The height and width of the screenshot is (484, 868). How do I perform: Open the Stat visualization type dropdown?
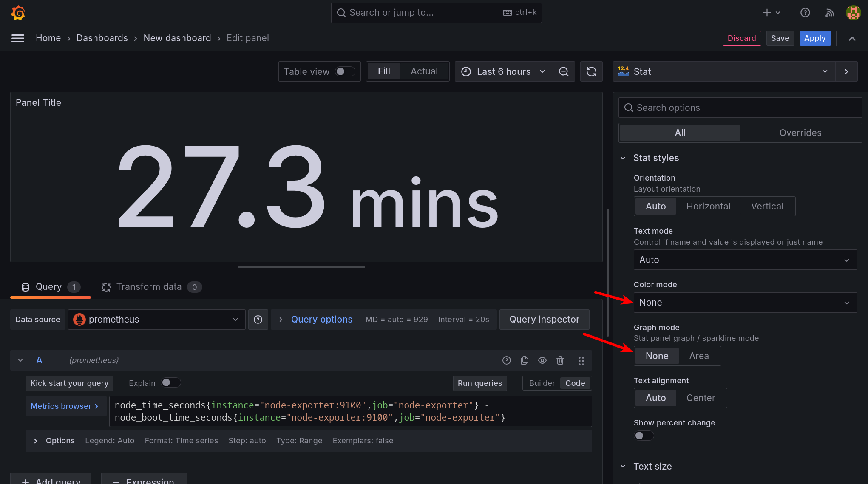click(x=724, y=71)
